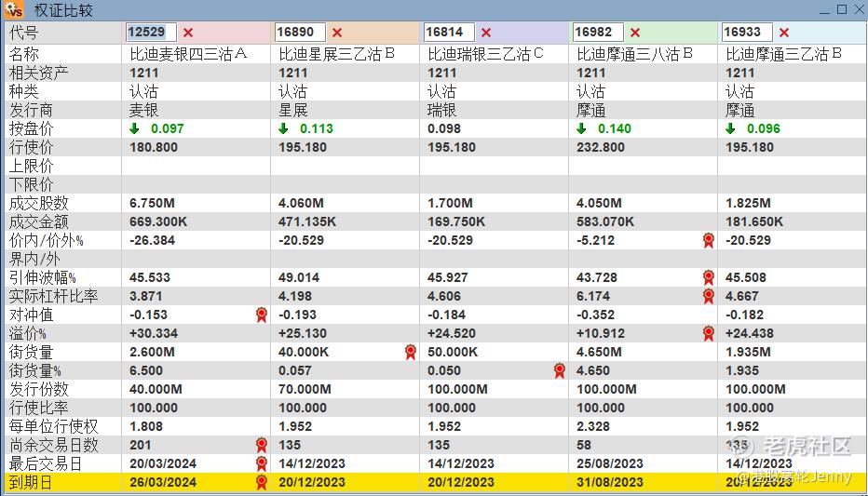Viewport: 868px width, 496px height.
Task: Click issuer name 瑞银
Action: [x=441, y=110]
